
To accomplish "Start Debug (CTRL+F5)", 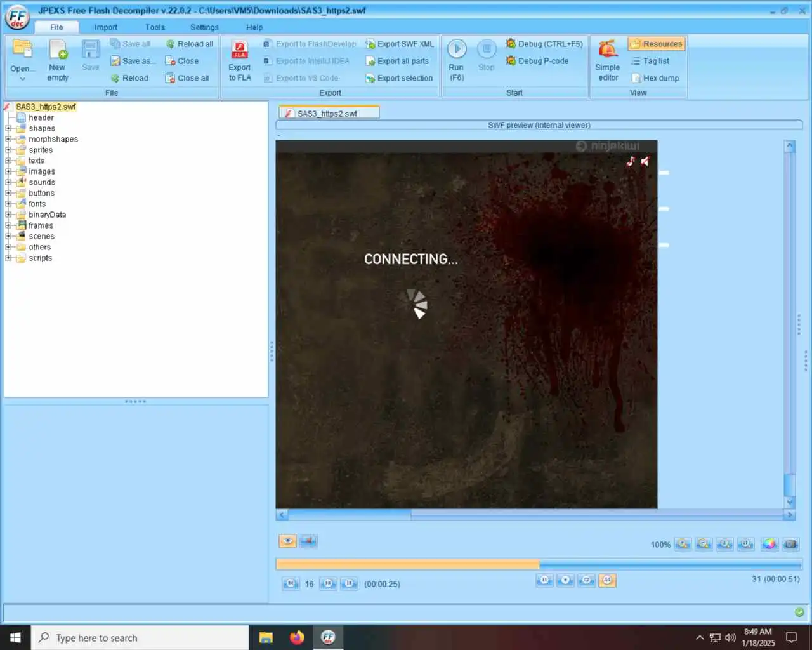I will coord(544,44).
